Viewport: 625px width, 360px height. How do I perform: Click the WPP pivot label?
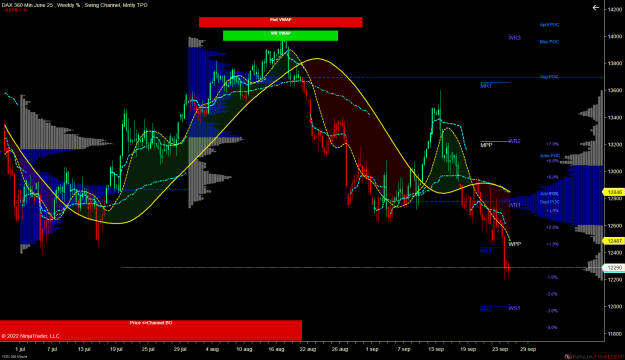coord(515,244)
